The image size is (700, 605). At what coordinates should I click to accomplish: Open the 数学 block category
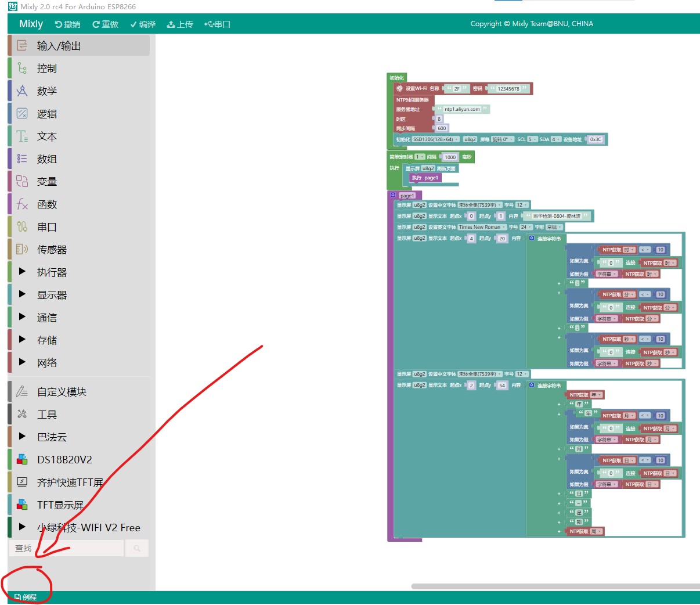tap(79, 91)
